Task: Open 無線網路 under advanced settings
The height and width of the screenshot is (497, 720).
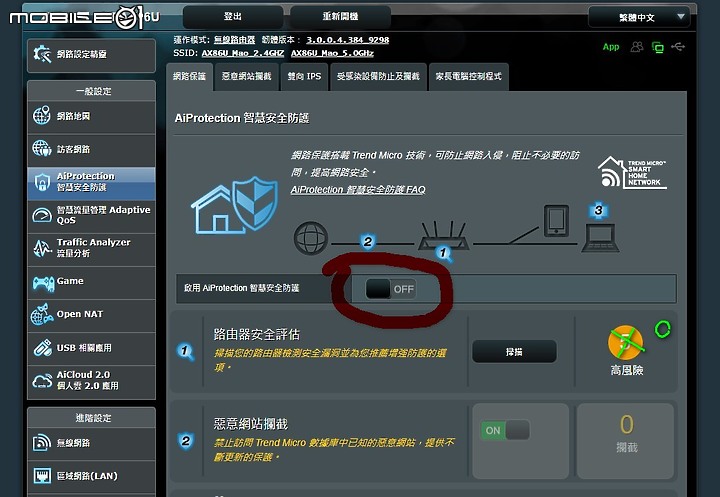Action: tap(91, 444)
